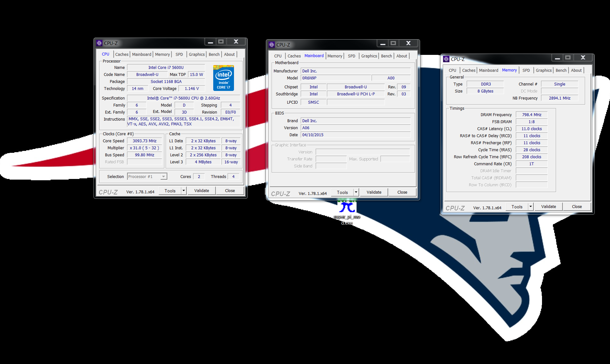Go to CPU tab in right window
The width and height of the screenshot is (610, 364).
tap(452, 71)
